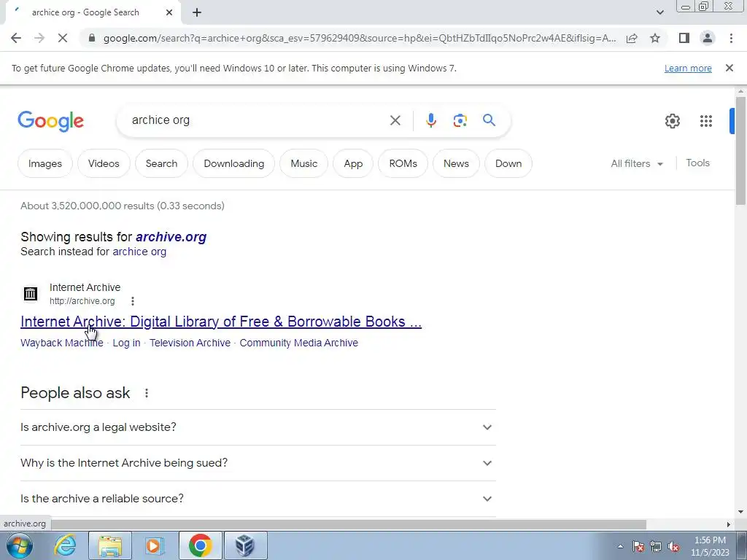
Task: Open All filters dropdown
Action: (637, 163)
